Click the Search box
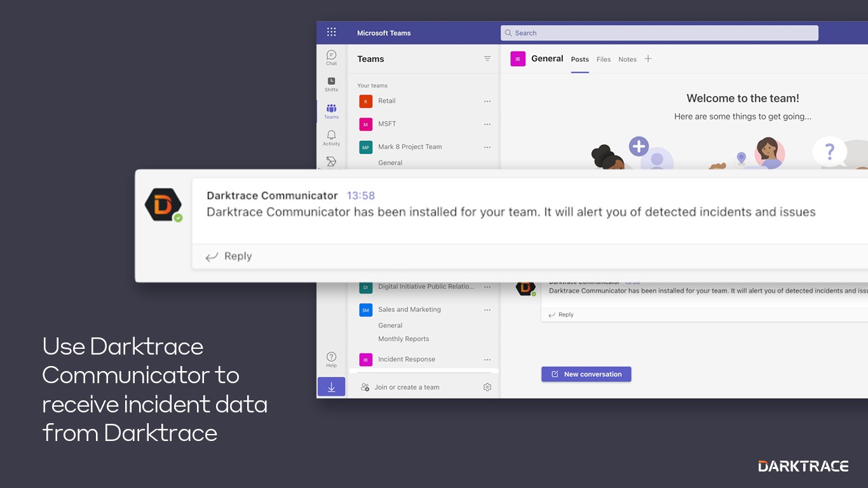 click(x=660, y=33)
